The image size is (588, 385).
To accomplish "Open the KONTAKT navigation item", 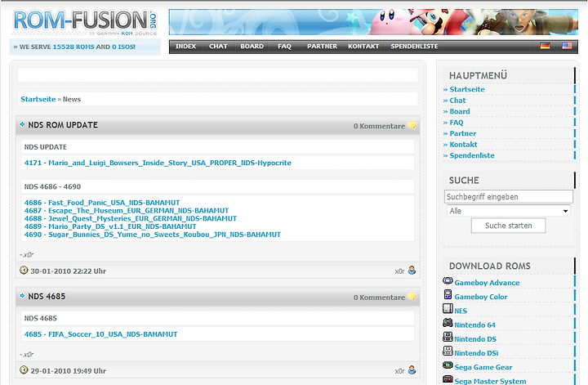I will tap(363, 46).
